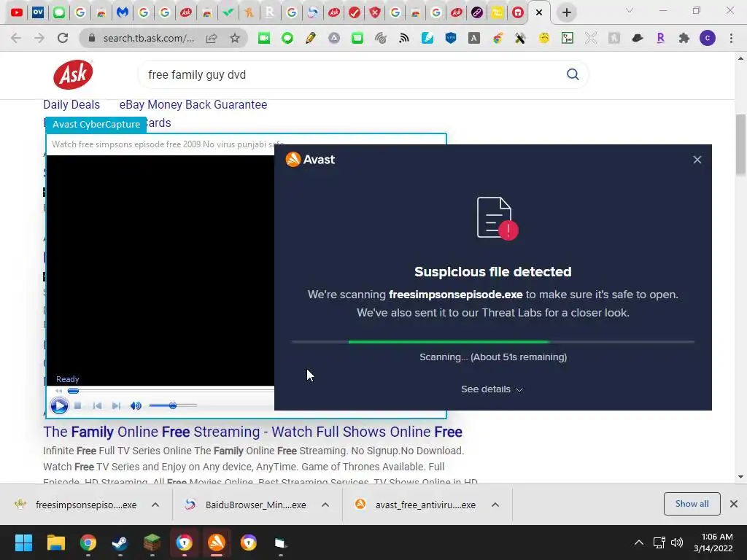Expand options for the BaiduBrowser_Min....exe download

coord(325,505)
